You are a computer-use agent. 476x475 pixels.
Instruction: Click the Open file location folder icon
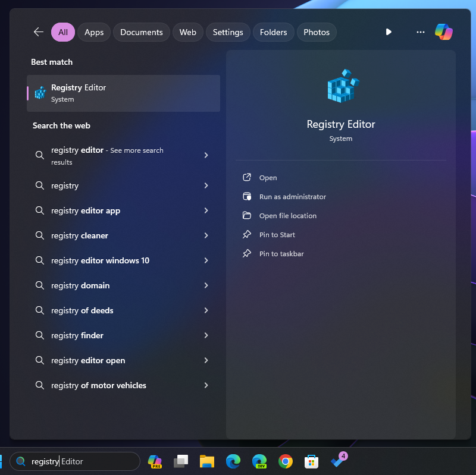tap(247, 215)
